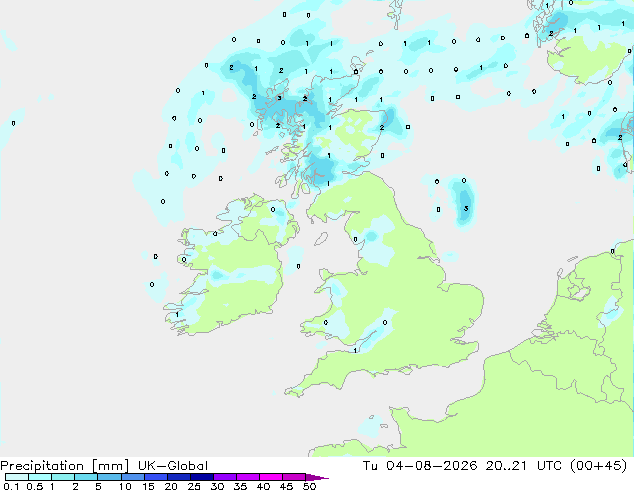Screen dimensions: 634x490
Task: Click the legend tick label '35'
Action: pos(240,486)
